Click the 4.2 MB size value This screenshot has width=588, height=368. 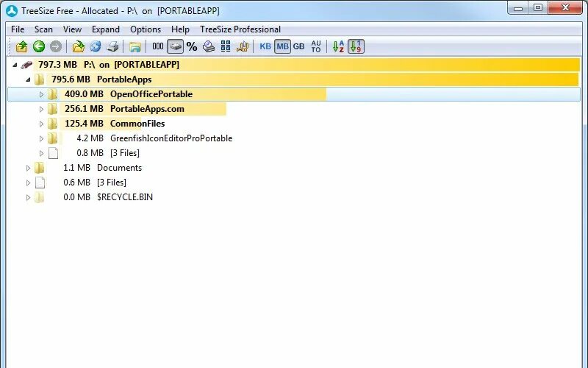tap(90, 138)
